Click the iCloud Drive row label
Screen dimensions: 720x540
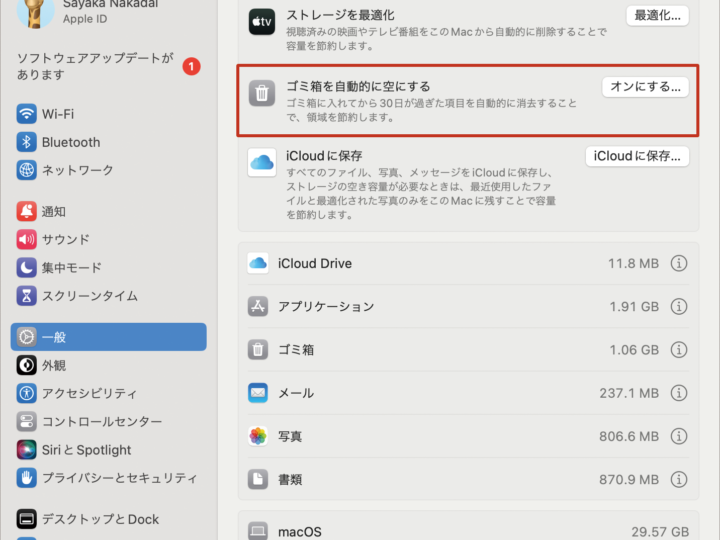pos(315,263)
